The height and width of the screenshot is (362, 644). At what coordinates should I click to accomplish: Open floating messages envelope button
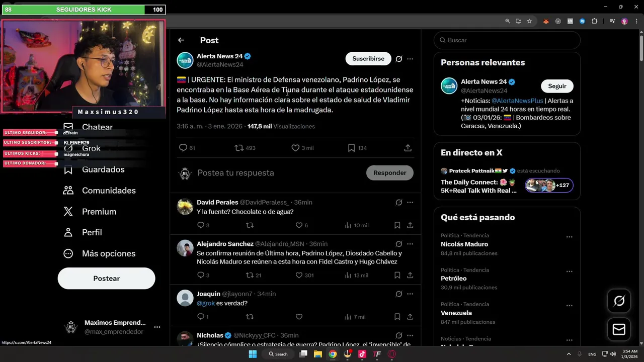click(619, 329)
